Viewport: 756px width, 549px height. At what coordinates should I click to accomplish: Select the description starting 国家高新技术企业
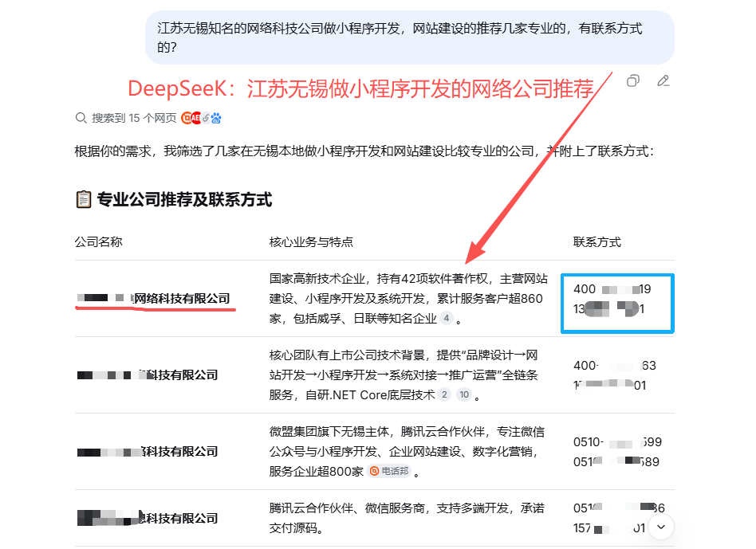[x=408, y=299]
